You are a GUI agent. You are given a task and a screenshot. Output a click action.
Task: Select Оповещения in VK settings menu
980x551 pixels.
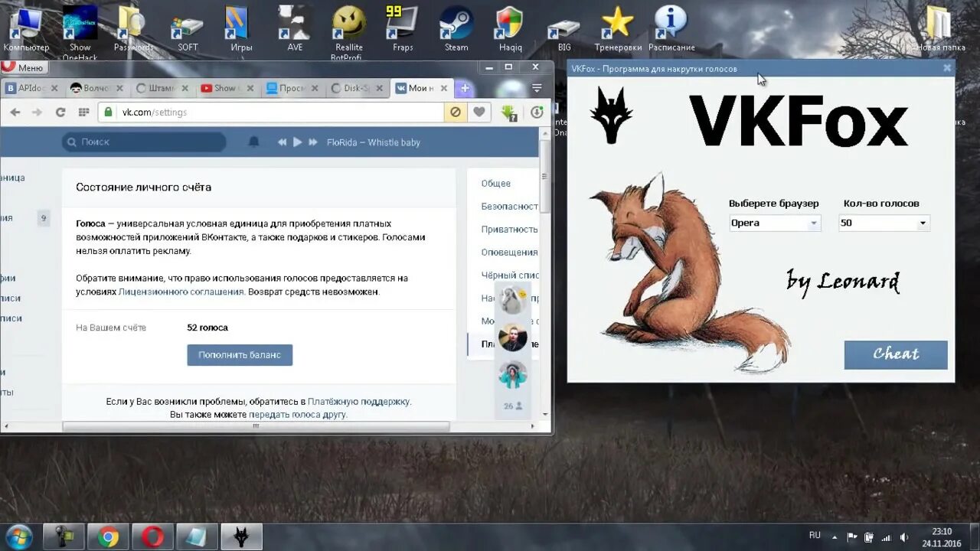click(509, 253)
